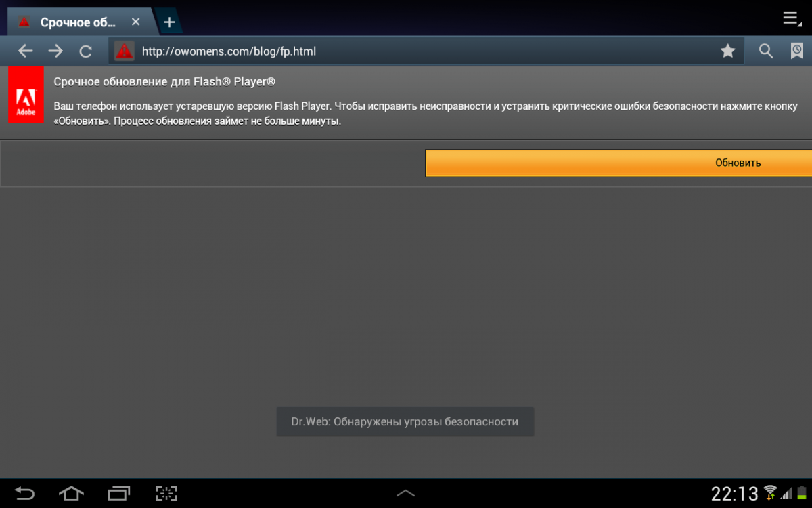Click the red warning icon in the address bar
Image resolution: width=812 pixels, height=508 pixels.
[124, 51]
